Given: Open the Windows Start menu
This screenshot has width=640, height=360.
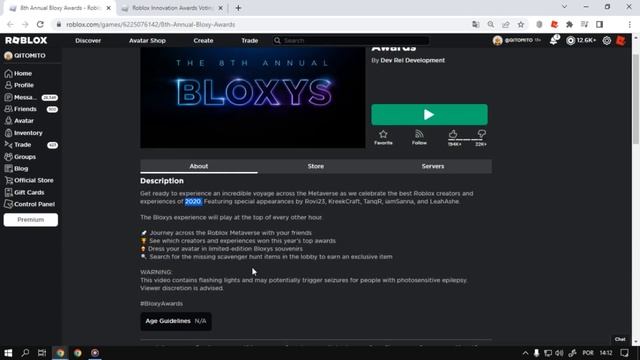Looking at the screenshot, I should [8, 353].
